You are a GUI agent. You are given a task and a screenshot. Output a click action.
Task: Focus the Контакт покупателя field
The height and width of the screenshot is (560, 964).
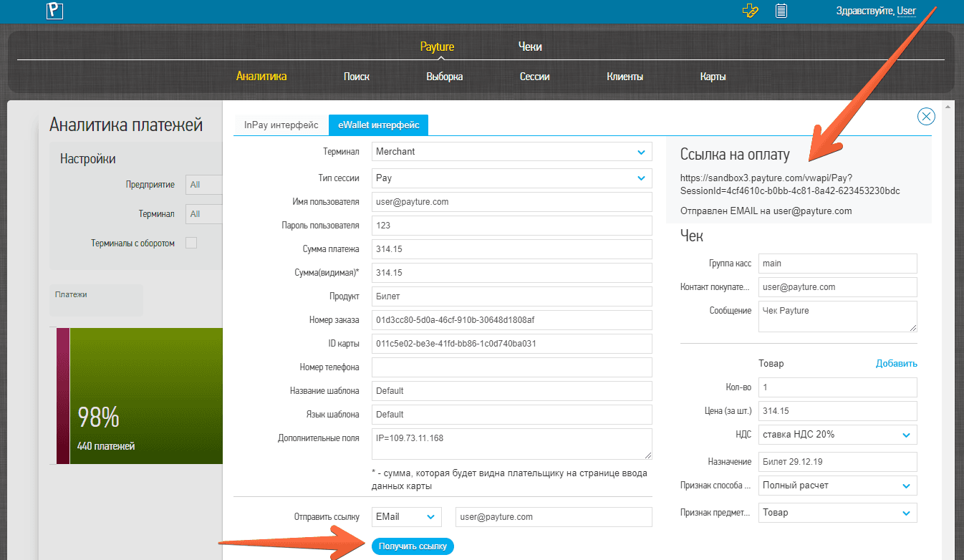(x=838, y=287)
